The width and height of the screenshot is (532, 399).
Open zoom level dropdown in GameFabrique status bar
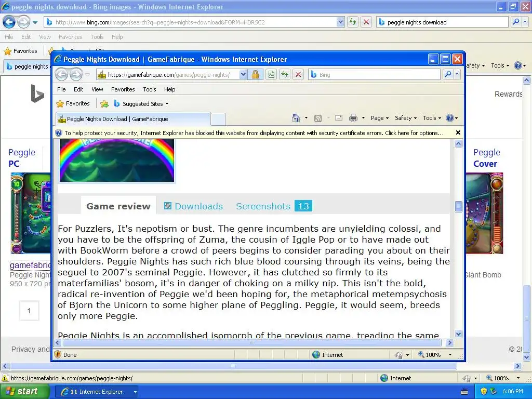coord(450,355)
